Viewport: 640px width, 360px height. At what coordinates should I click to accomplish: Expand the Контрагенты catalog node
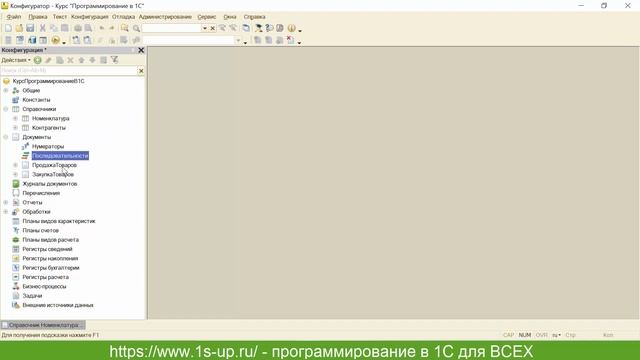(x=16, y=128)
